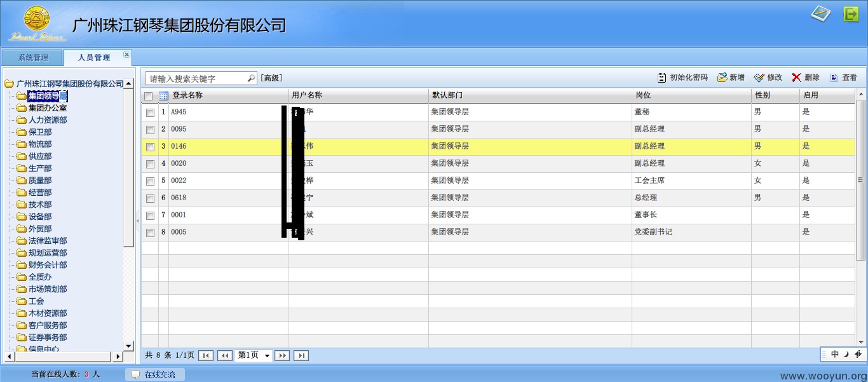Click tree horizontal scroll right arrow
This screenshot has height=382, width=868.
pyautogui.click(x=119, y=356)
